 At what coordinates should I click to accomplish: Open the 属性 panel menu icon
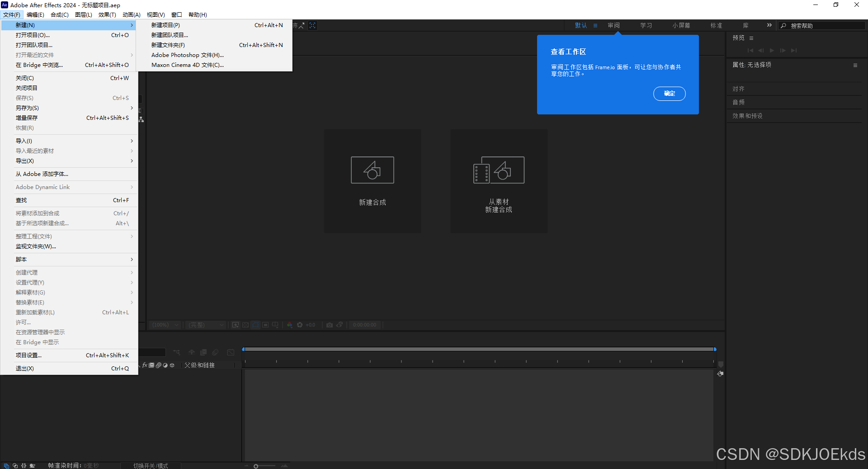[855, 65]
